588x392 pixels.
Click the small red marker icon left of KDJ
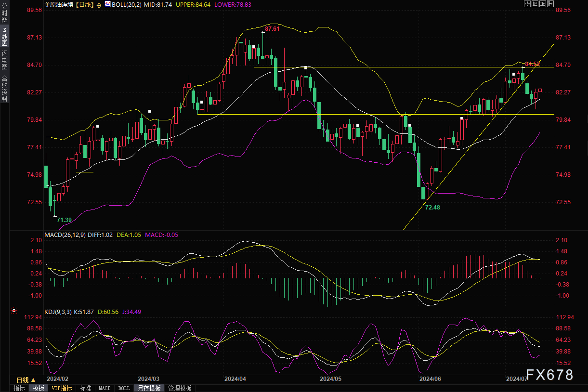[x=14, y=311]
